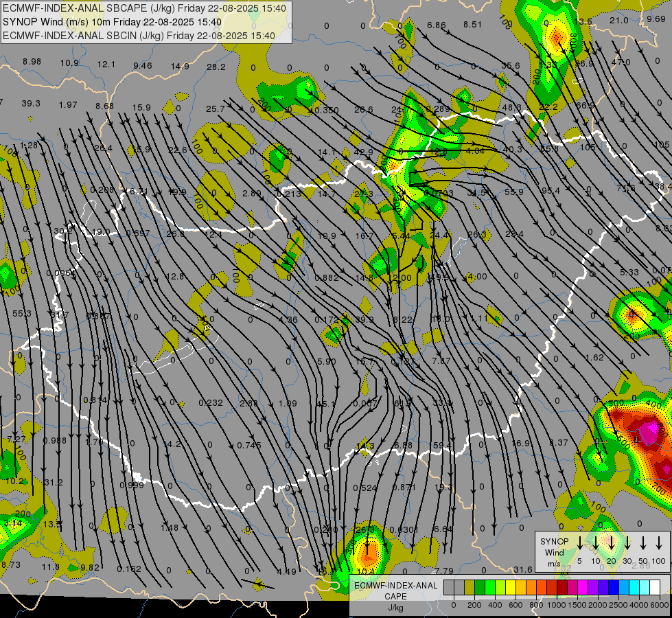Click the map value "31.6"
The height and width of the screenshot is (618, 672).
tap(523, 569)
